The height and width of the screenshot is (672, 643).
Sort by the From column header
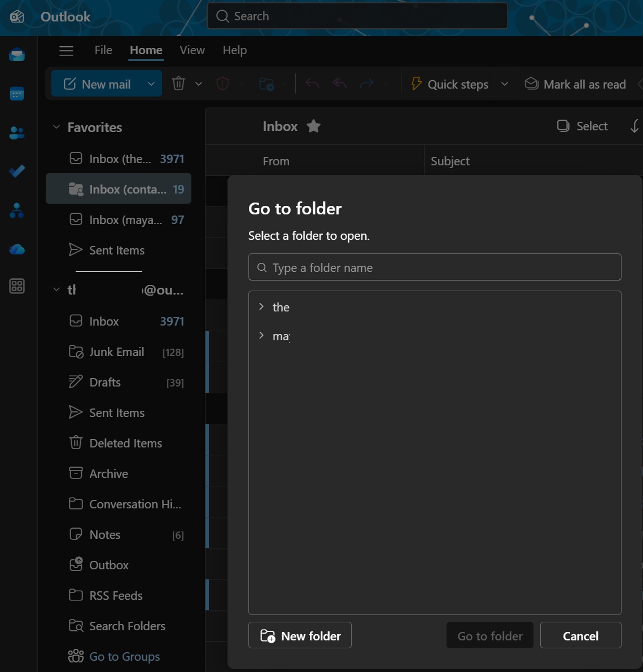(276, 161)
